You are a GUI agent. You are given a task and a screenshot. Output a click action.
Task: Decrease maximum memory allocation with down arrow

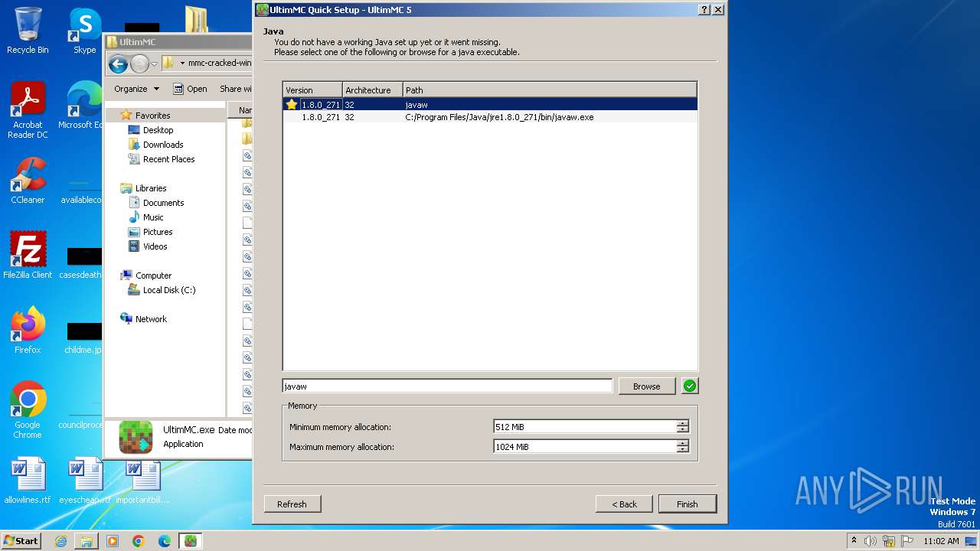[682, 450]
